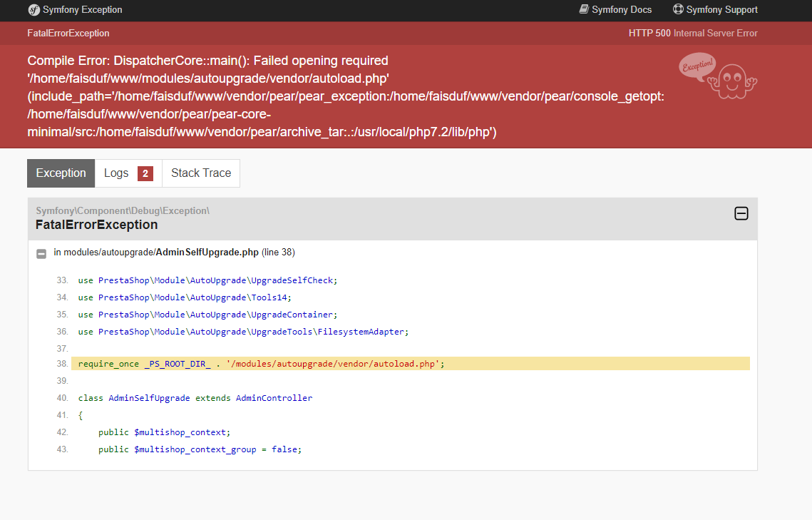Click the Compile Error message text
The image size is (812, 520).
346,96
